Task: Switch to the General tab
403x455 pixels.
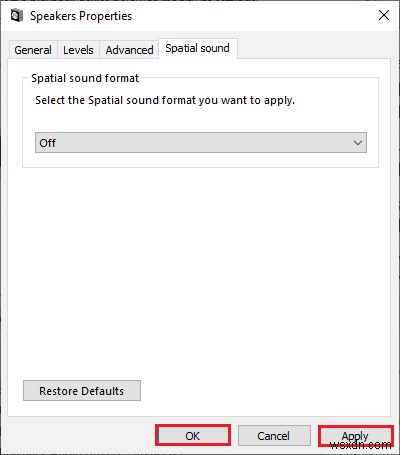Action: [x=33, y=50]
